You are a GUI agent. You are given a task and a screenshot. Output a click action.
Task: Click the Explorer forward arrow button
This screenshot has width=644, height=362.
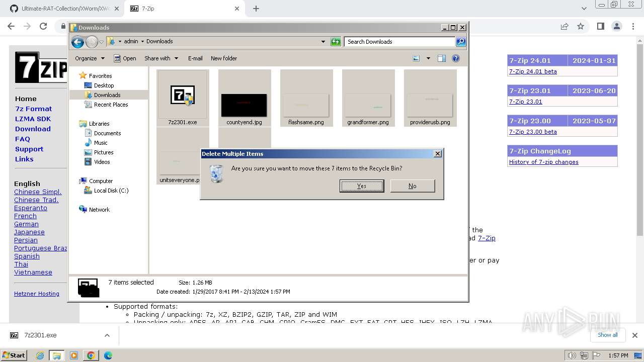pos(92,42)
